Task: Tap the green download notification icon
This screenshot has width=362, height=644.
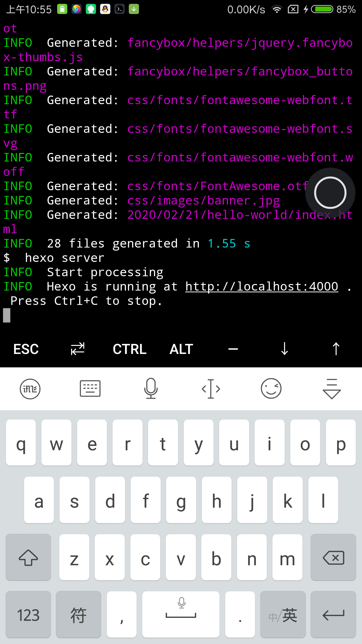Action: click(134, 9)
